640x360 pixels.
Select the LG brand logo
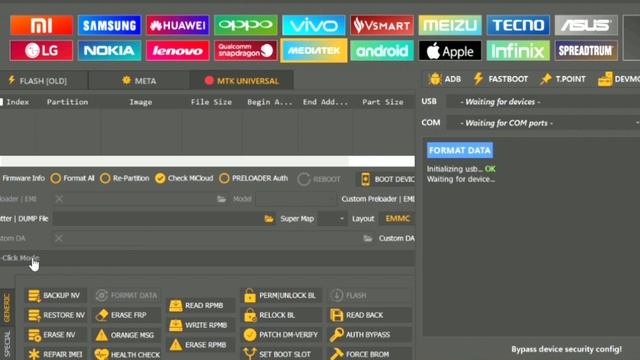(41, 51)
